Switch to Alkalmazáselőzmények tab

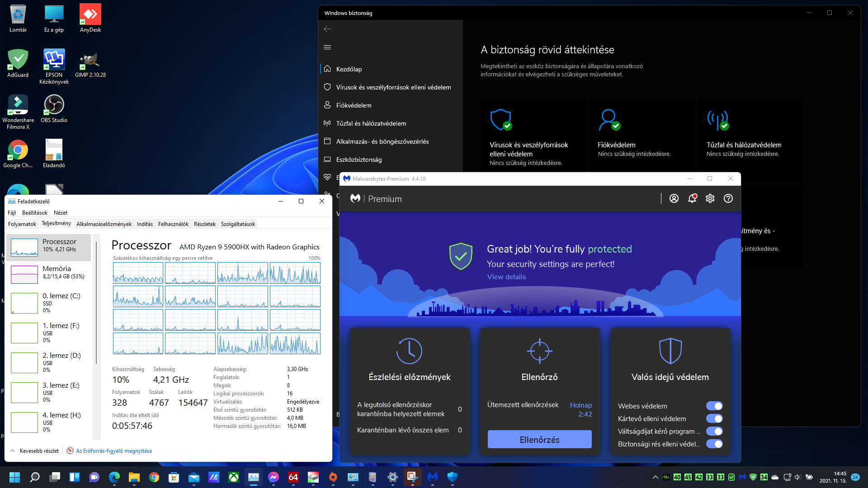104,224
